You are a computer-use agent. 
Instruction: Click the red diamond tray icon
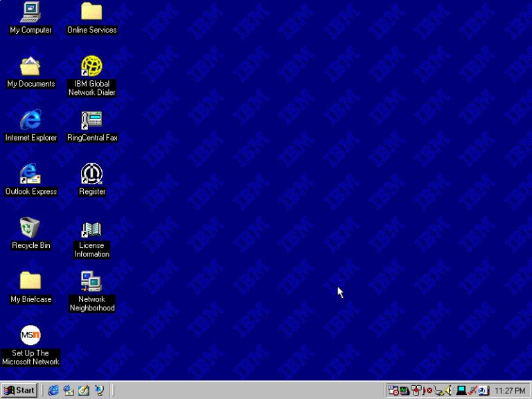(x=416, y=391)
